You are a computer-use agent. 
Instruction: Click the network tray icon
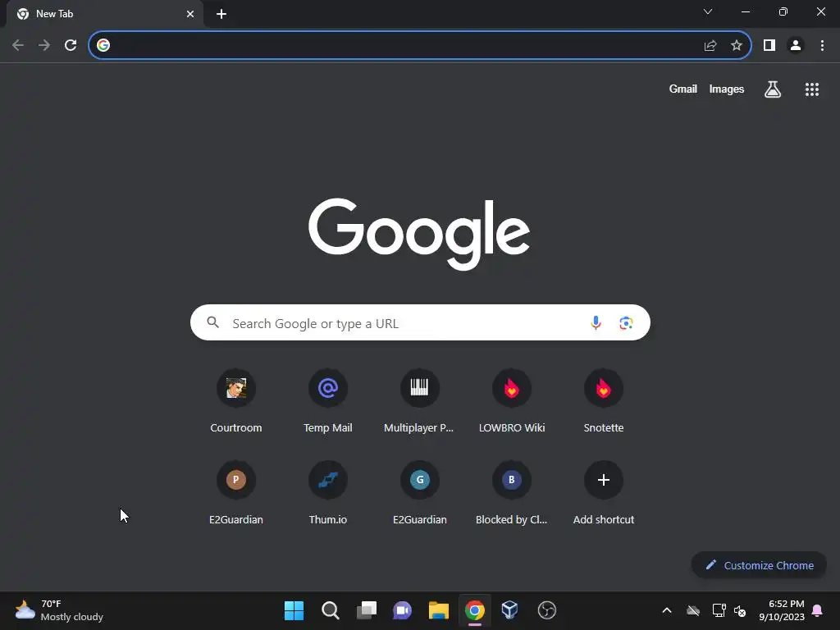click(719, 610)
